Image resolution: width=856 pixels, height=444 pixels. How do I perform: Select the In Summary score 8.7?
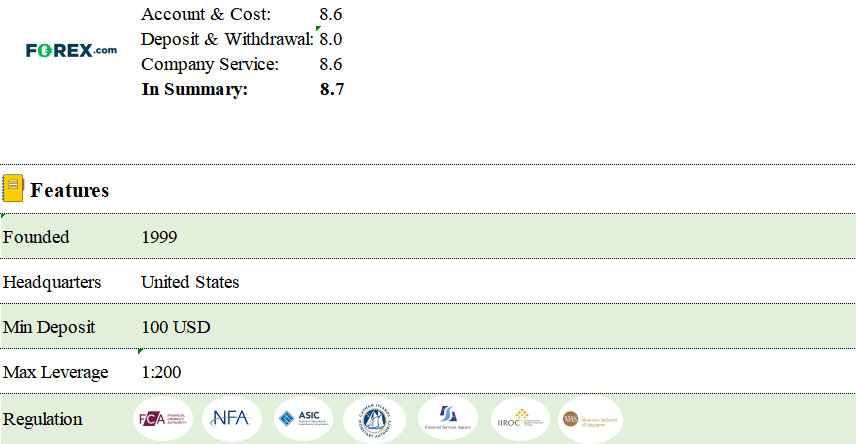(x=332, y=89)
